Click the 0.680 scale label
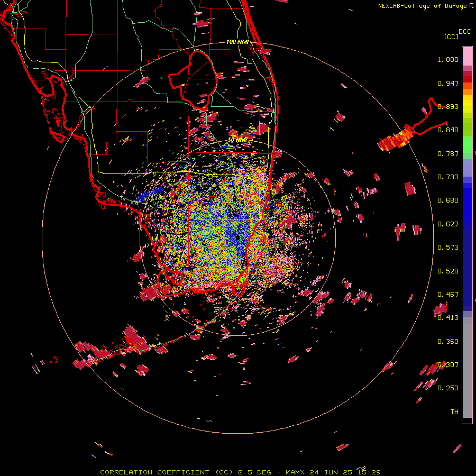The width and height of the screenshot is (476, 476). tap(448, 200)
